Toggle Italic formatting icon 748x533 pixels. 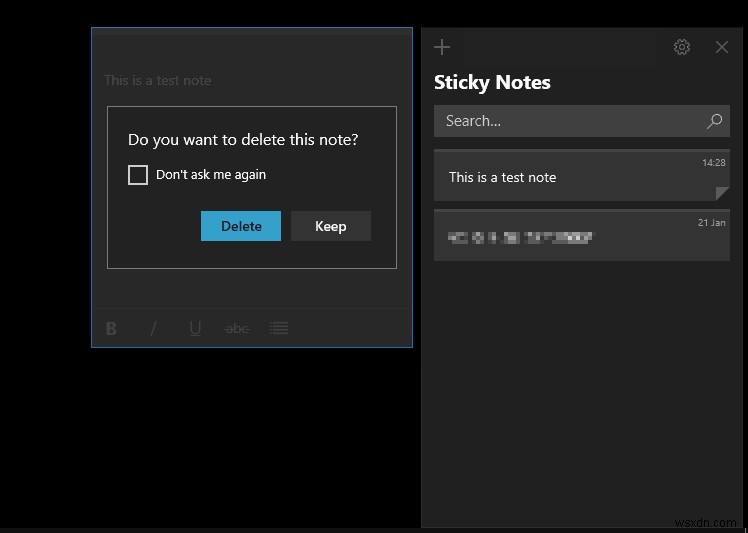pos(153,328)
